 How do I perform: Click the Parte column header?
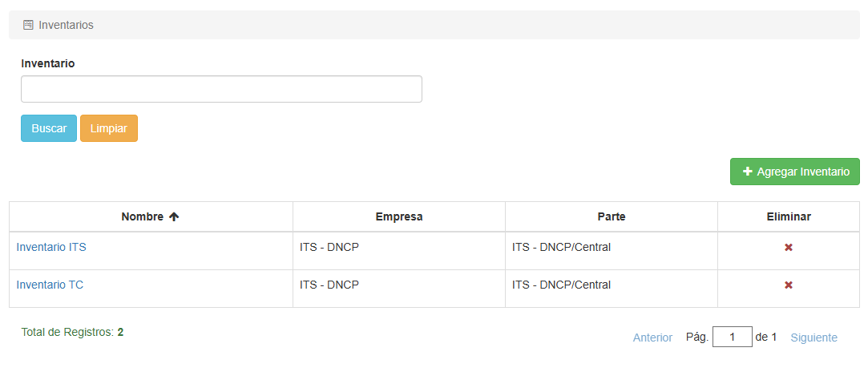pos(611,216)
